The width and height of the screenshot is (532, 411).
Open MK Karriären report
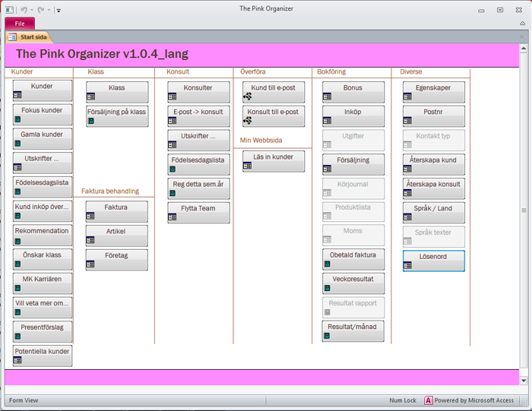43,283
